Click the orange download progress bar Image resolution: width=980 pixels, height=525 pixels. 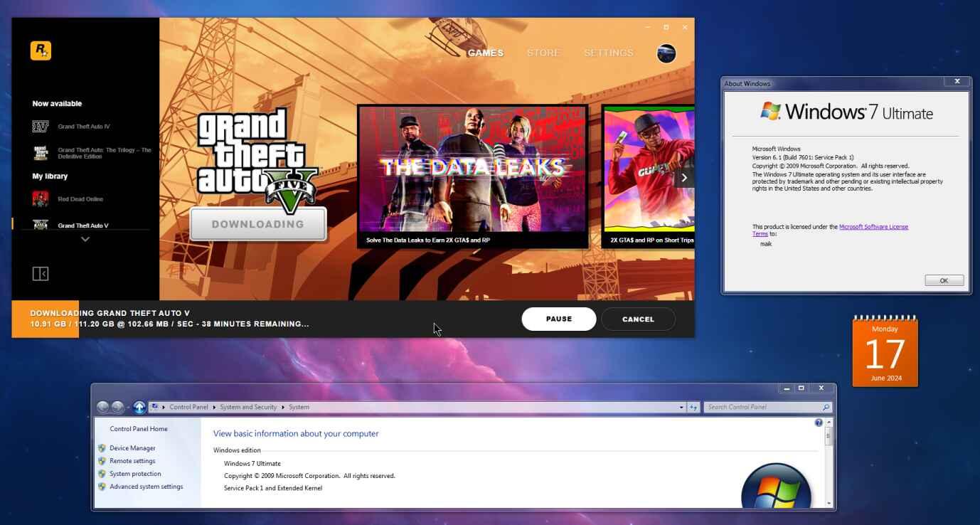pyautogui.click(x=46, y=319)
